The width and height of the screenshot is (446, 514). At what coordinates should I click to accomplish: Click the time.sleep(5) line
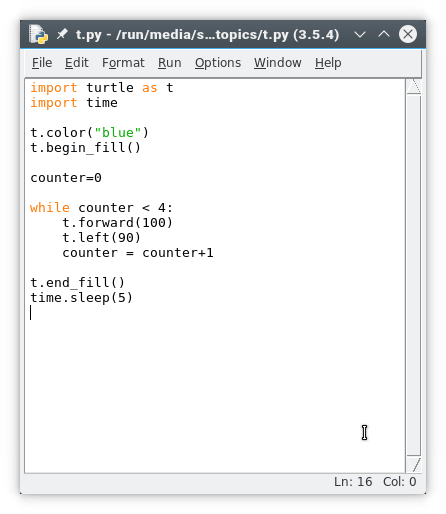pos(82,298)
